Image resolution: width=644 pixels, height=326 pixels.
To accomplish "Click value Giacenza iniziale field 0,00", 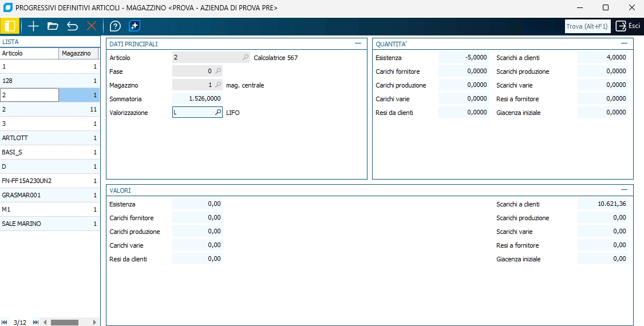I will 603,259.
